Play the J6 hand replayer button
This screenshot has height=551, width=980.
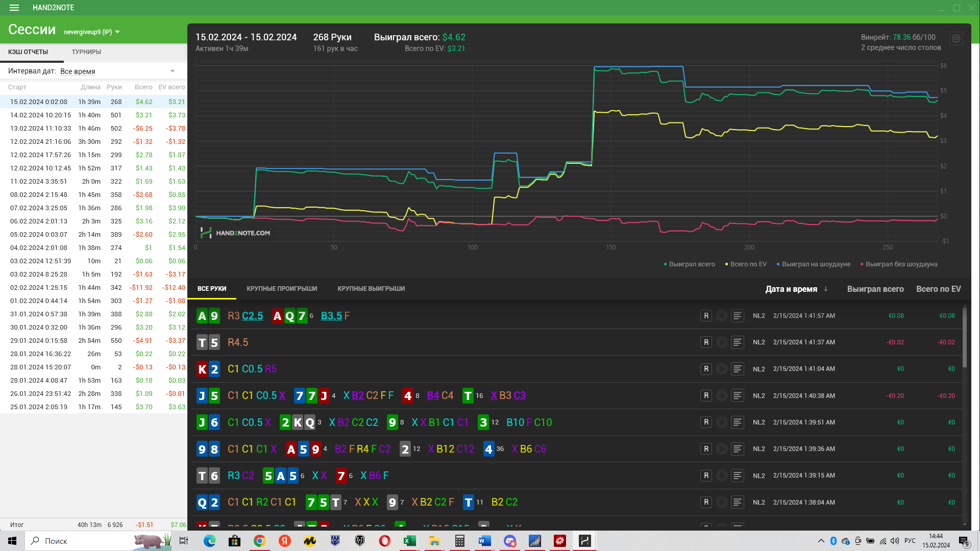click(x=722, y=422)
